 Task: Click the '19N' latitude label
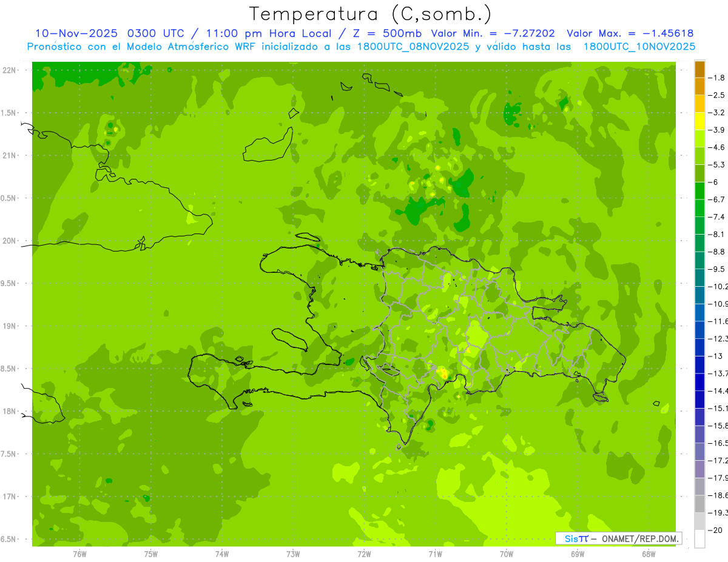coord(10,326)
